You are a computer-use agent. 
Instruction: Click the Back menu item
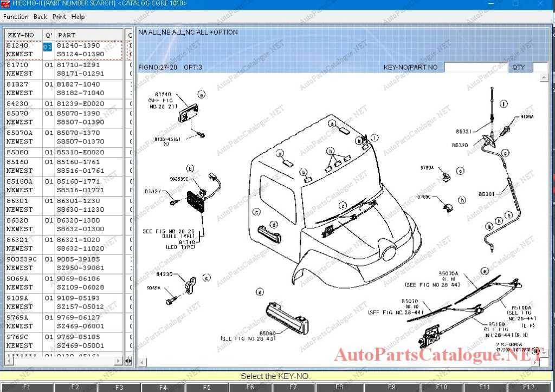pyautogui.click(x=40, y=17)
